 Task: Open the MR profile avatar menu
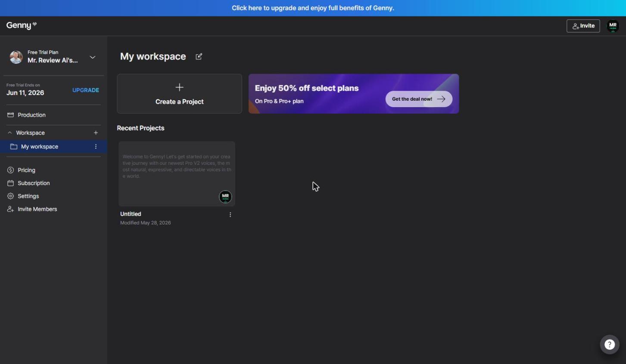[x=613, y=26]
